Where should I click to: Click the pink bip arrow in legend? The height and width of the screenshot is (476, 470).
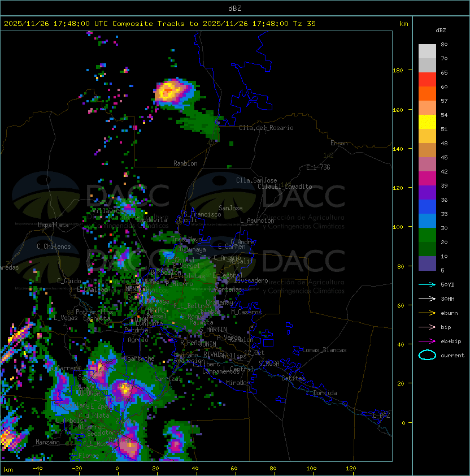[x=427, y=327]
